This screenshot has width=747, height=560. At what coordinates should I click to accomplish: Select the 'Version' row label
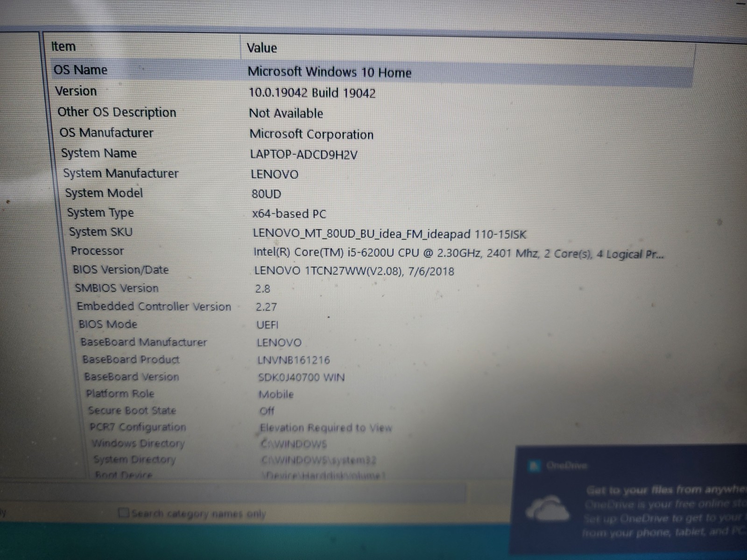[76, 91]
